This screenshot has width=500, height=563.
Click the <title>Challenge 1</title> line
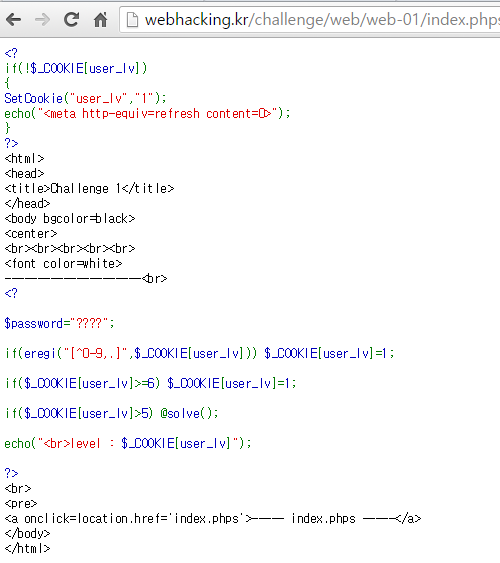tap(89, 189)
